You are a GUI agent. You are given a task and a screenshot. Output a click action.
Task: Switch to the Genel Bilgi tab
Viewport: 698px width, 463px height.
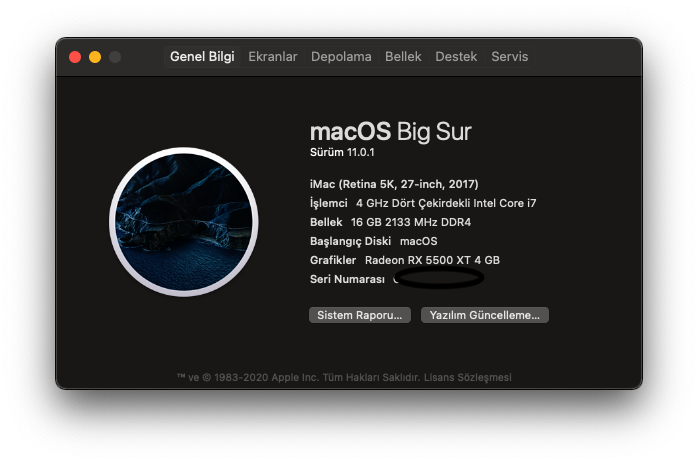[202, 57]
